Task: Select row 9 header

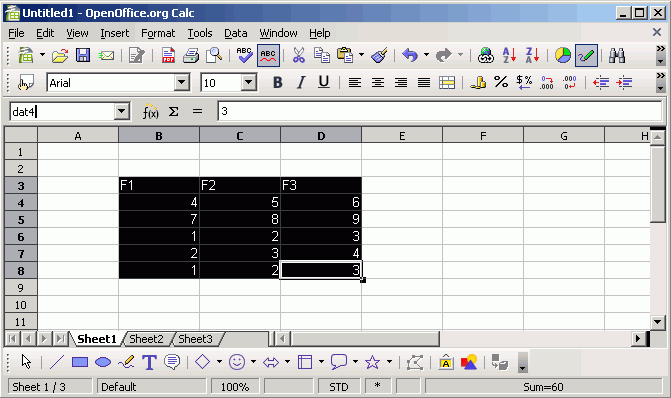Action: point(21,288)
